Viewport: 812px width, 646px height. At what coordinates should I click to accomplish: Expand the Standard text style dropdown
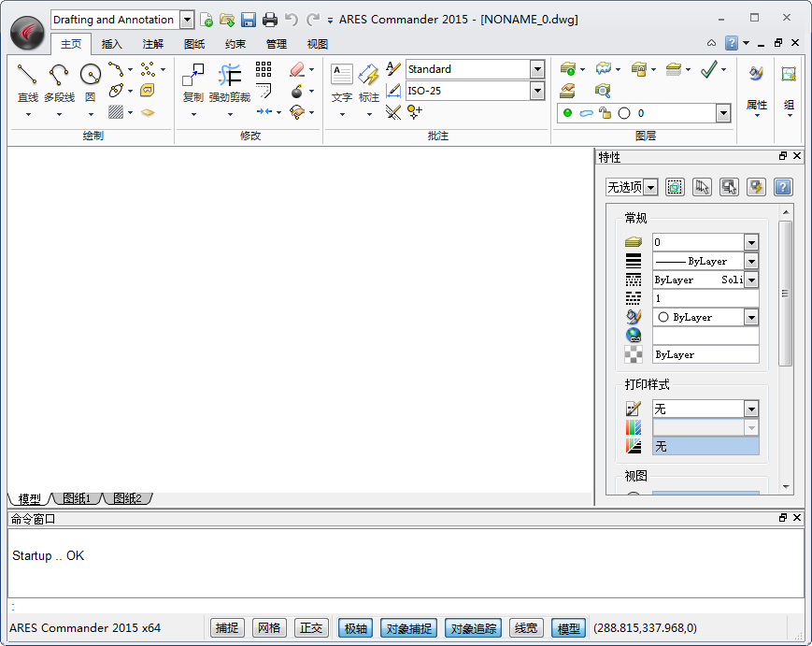[536, 69]
